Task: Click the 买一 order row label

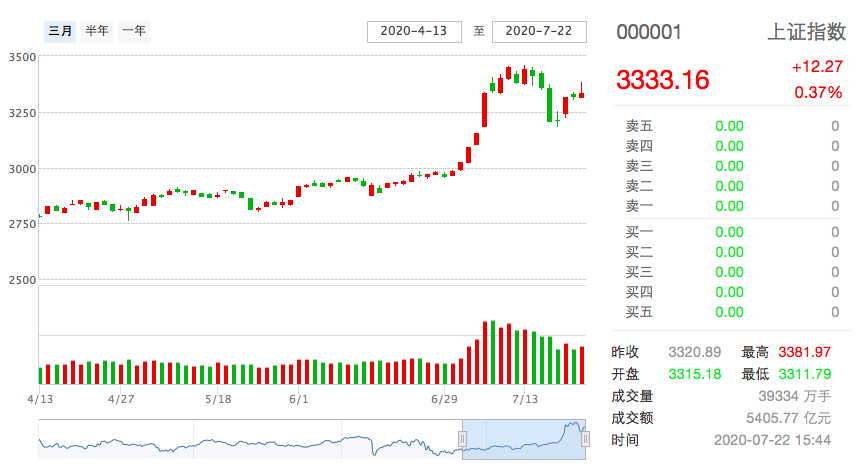Action: tap(639, 232)
